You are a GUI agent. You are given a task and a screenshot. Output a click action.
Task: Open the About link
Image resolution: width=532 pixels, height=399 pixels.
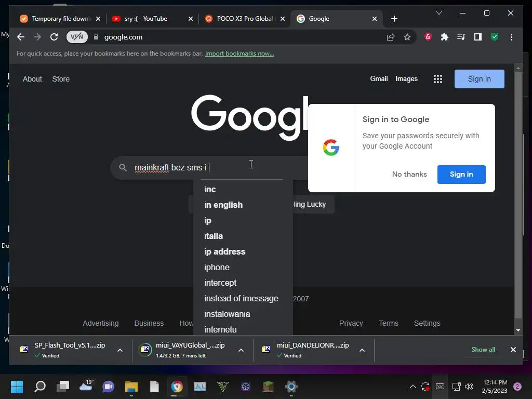(x=32, y=79)
